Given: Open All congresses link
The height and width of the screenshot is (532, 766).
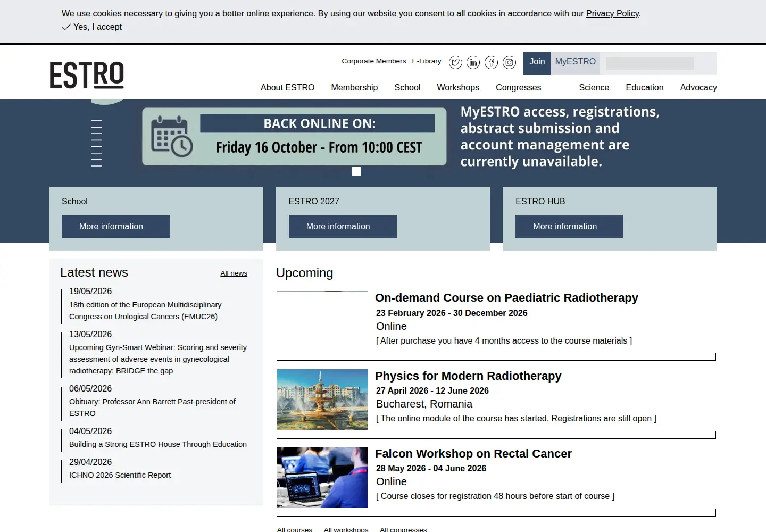Looking at the screenshot, I should pyautogui.click(x=403, y=529).
